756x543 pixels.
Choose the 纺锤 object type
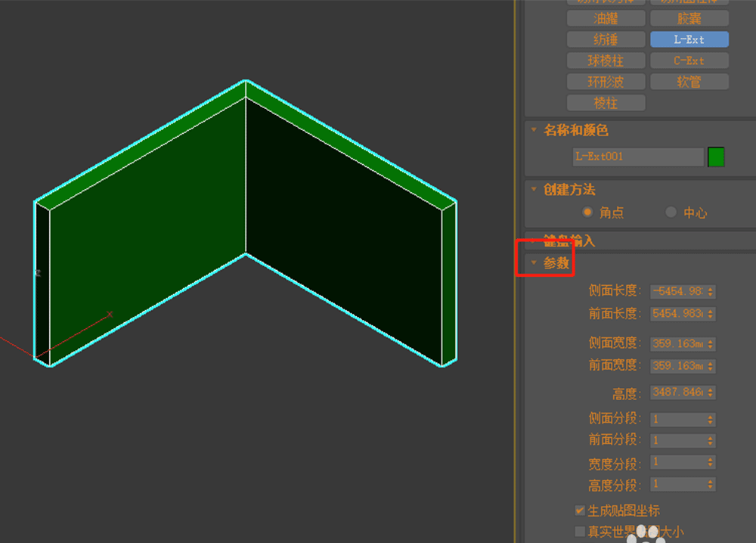[606, 39]
